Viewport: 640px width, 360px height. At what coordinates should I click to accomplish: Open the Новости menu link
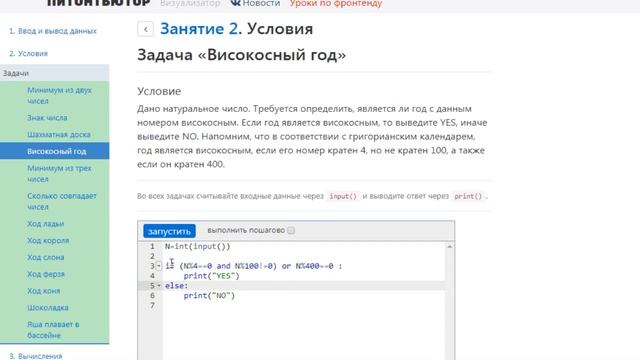coord(261,3)
